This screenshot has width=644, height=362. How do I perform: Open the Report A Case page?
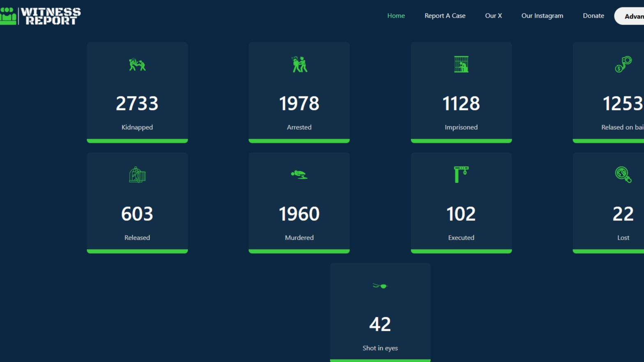pyautogui.click(x=445, y=16)
